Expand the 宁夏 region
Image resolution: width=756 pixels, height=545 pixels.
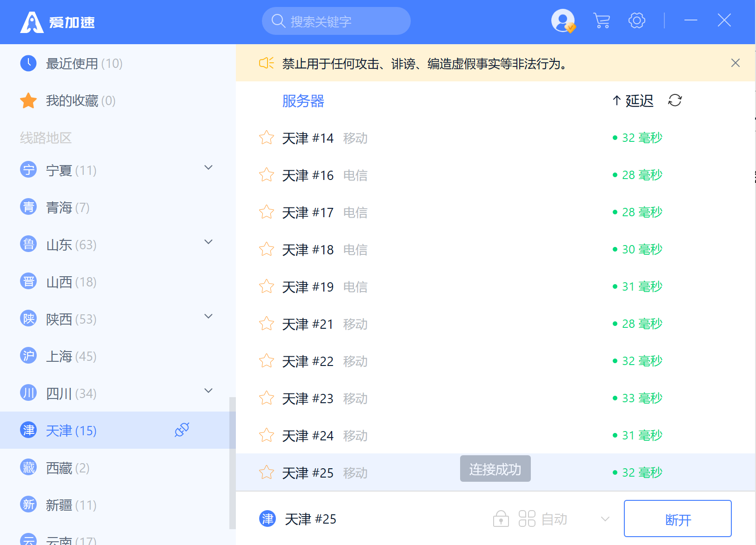pyautogui.click(x=209, y=167)
